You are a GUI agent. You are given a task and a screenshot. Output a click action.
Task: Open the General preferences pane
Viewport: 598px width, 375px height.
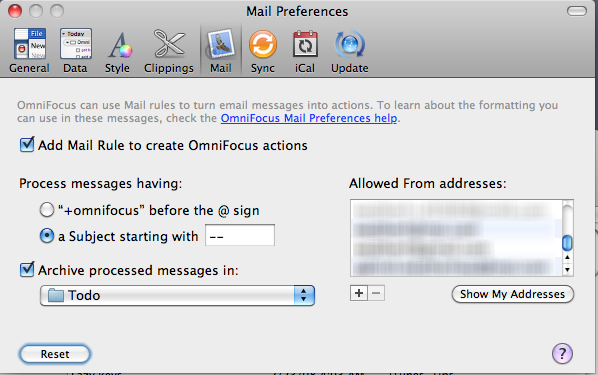point(30,51)
